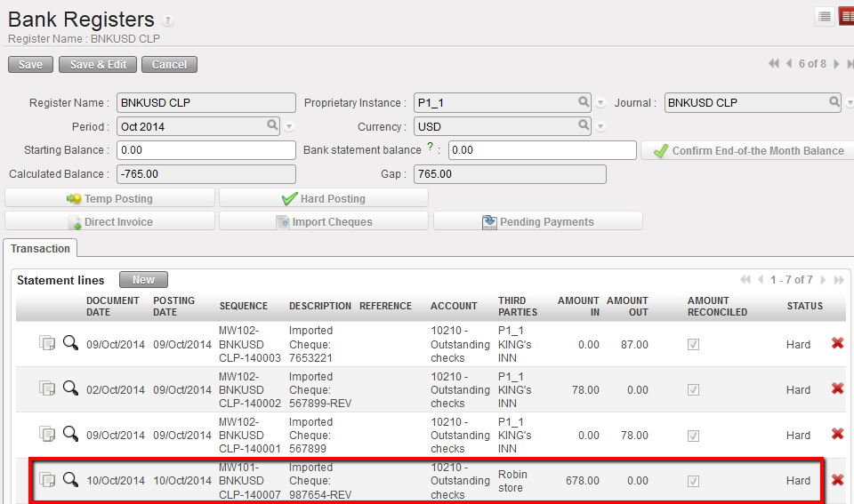Expand the Journal field dropdown arrow
This screenshot has width=854, height=504.
click(850, 103)
